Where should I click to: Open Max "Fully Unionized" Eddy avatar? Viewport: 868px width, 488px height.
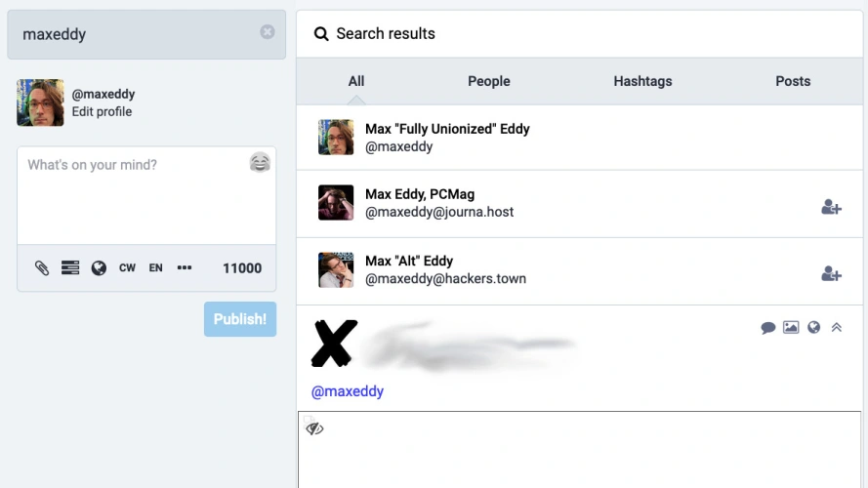click(336, 138)
